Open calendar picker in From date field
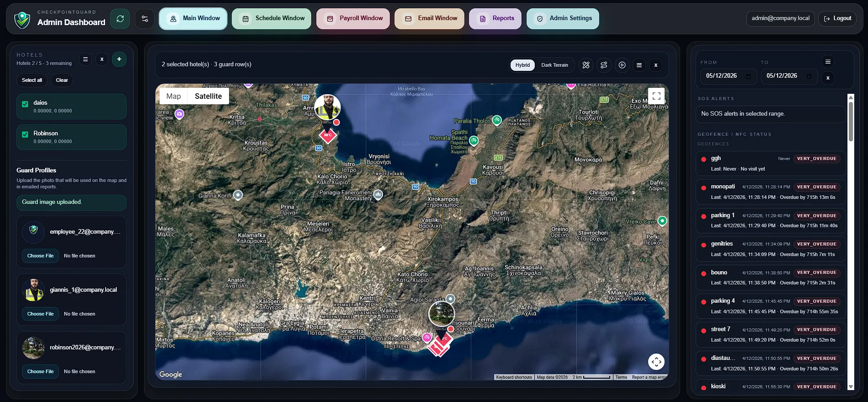 coord(748,76)
